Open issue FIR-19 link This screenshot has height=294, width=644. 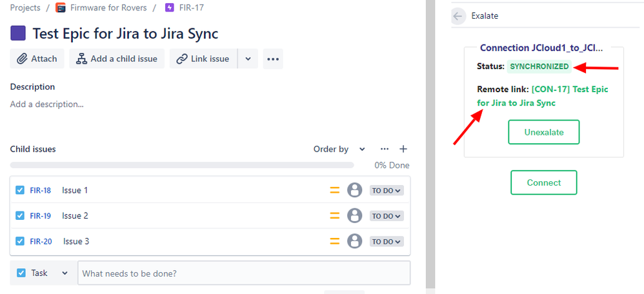40,215
